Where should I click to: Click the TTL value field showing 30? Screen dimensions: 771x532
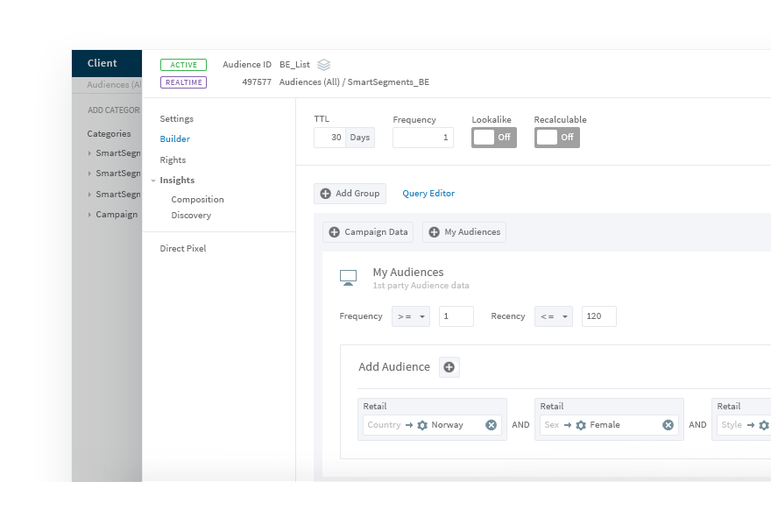click(330, 138)
